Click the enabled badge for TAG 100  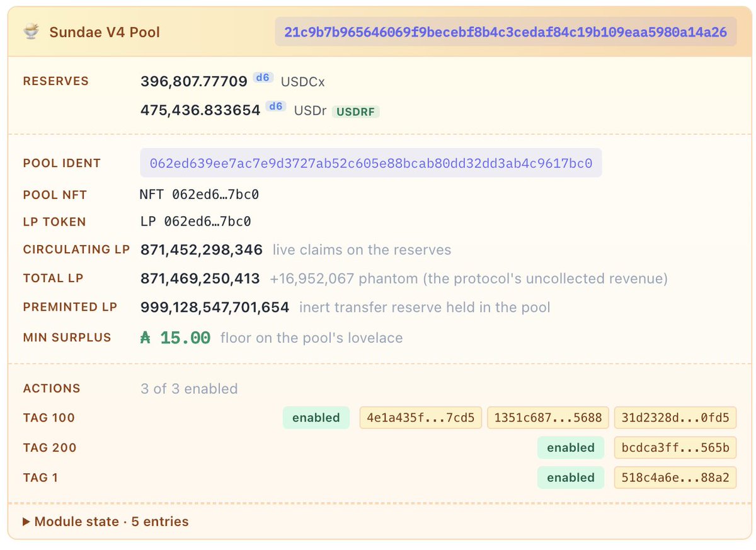316,418
